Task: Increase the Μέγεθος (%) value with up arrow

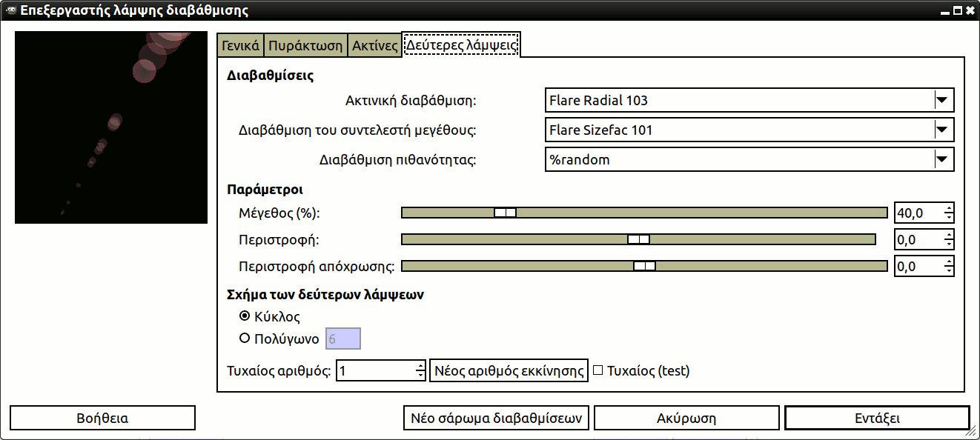Action: (x=948, y=209)
